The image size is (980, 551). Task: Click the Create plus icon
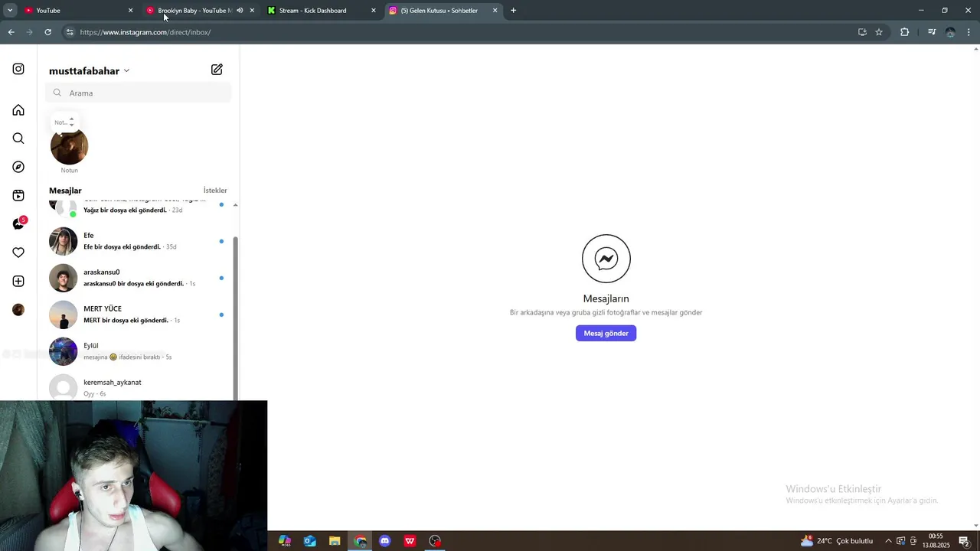tap(18, 282)
